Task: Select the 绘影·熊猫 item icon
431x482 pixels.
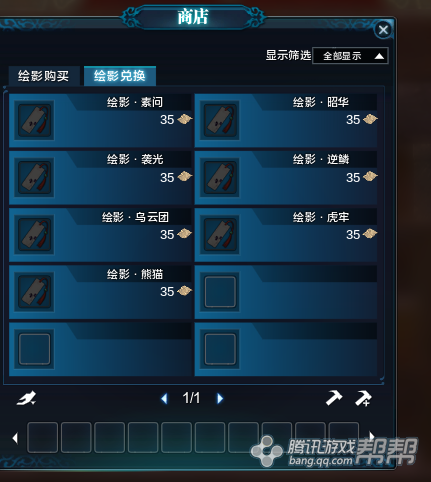Action: point(35,292)
